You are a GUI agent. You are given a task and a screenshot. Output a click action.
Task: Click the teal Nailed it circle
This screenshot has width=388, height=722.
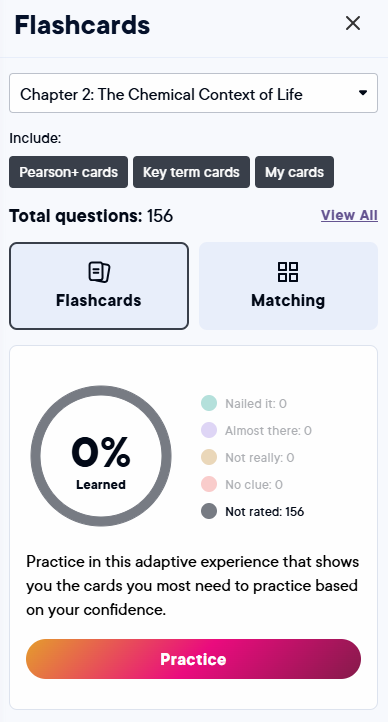[209, 403]
